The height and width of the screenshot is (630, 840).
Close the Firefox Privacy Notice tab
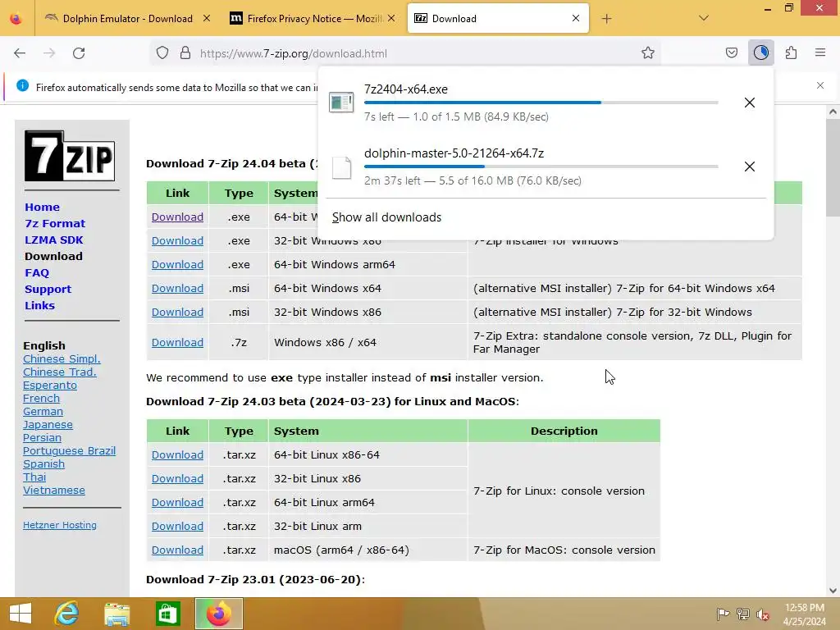[x=391, y=18]
